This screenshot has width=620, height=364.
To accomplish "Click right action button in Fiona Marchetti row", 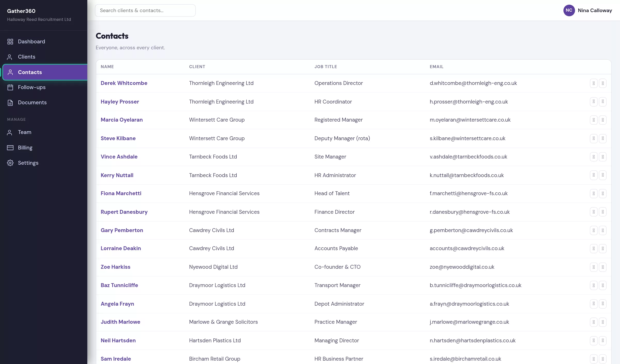I will (x=603, y=193).
